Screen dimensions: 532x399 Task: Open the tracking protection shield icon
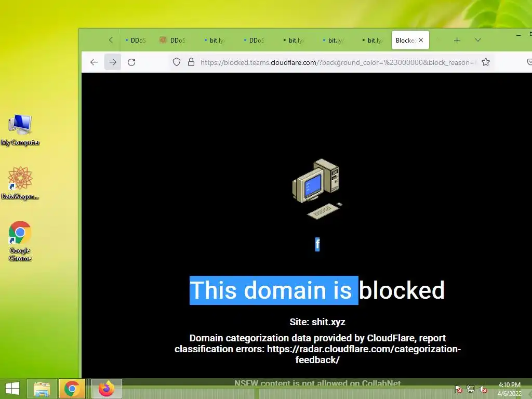pyautogui.click(x=177, y=62)
